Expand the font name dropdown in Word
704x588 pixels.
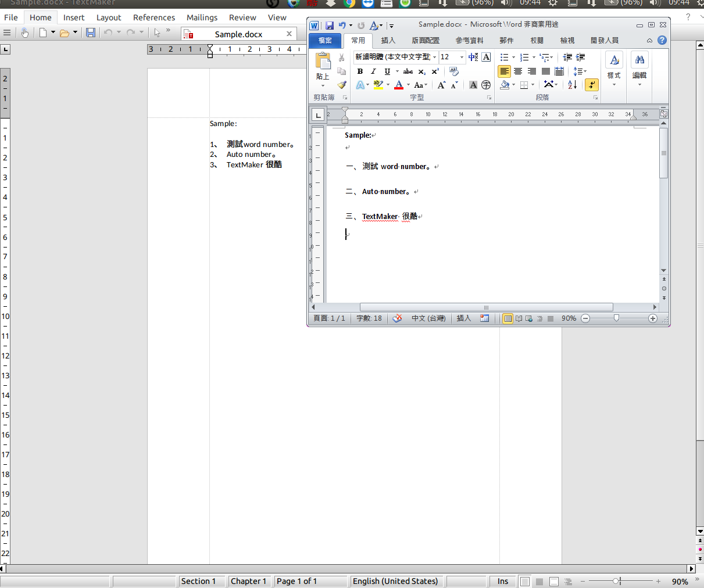(434, 57)
